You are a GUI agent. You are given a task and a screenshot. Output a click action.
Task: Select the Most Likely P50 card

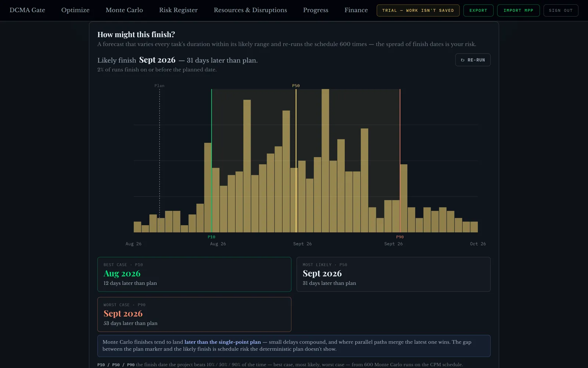[x=393, y=274]
